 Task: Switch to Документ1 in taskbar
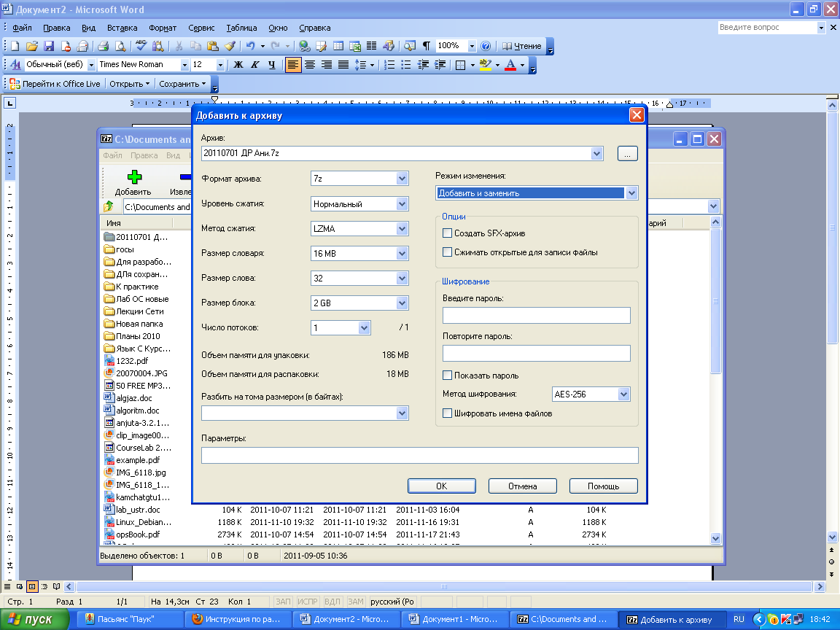coord(454,619)
